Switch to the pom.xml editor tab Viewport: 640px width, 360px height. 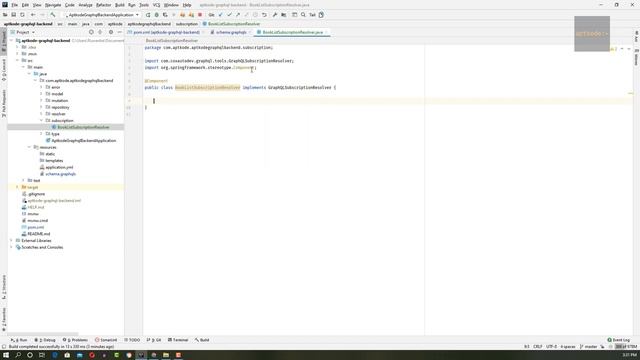coord(166,32)
